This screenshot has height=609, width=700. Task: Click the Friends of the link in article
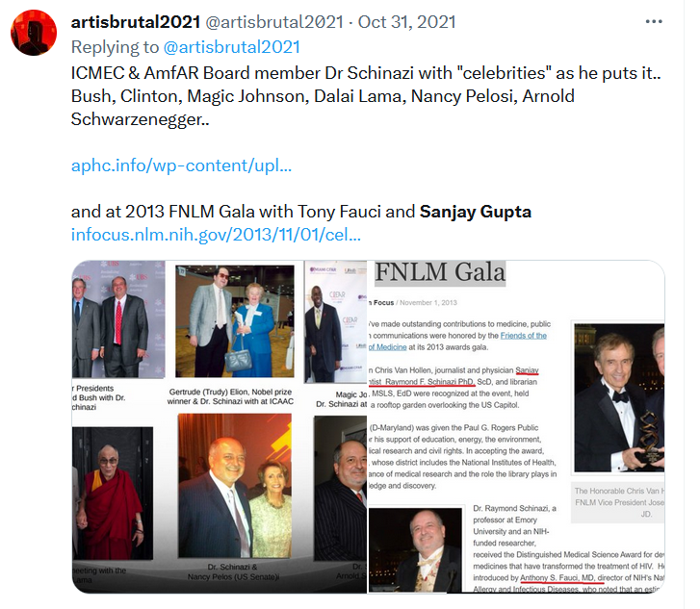click(x=523, y=336)
